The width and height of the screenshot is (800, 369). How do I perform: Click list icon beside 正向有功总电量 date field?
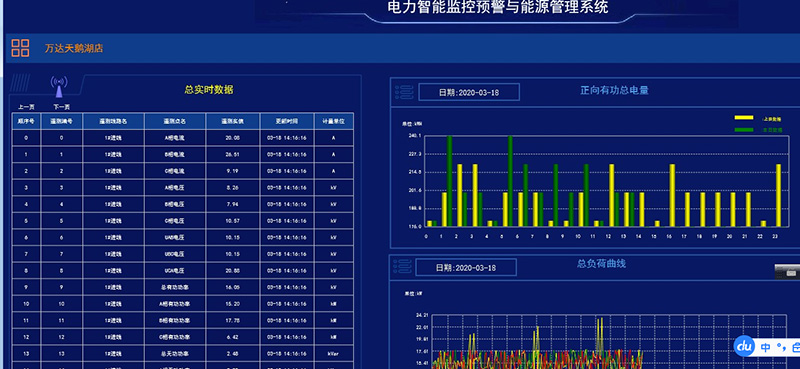[404, 92]
